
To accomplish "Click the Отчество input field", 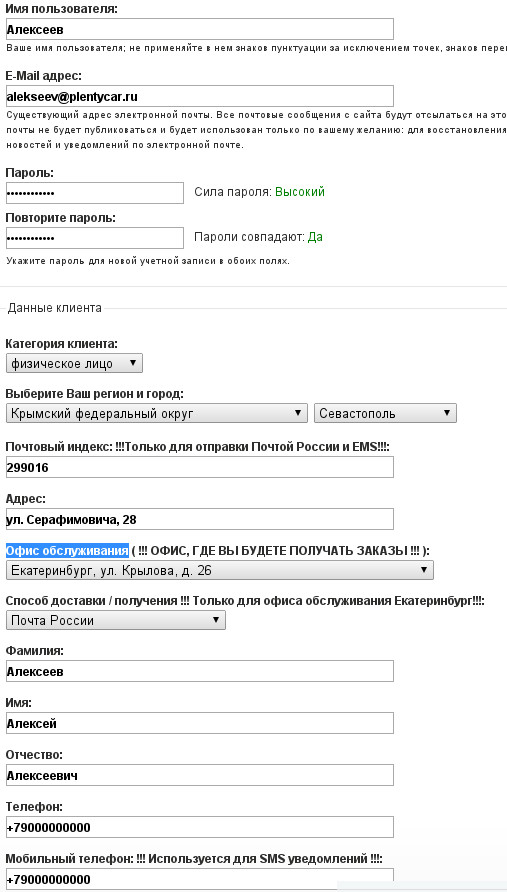I will click(x=200, y=775).
